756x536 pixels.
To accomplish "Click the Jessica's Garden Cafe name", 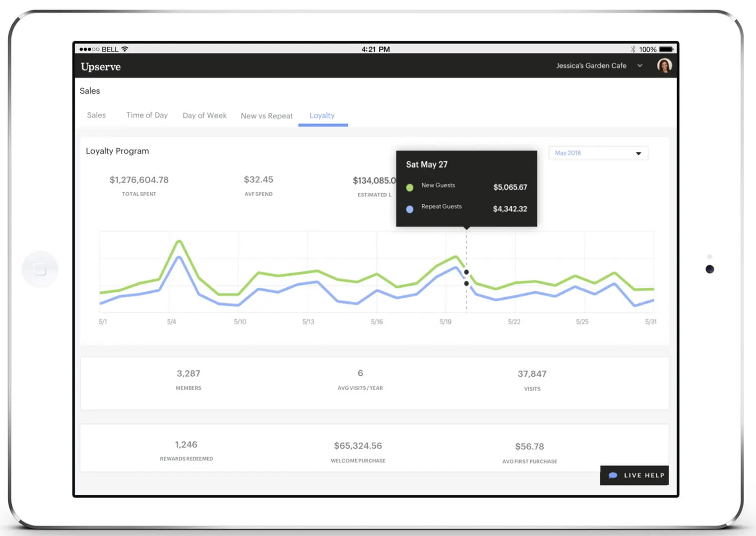I will [591, 66].
